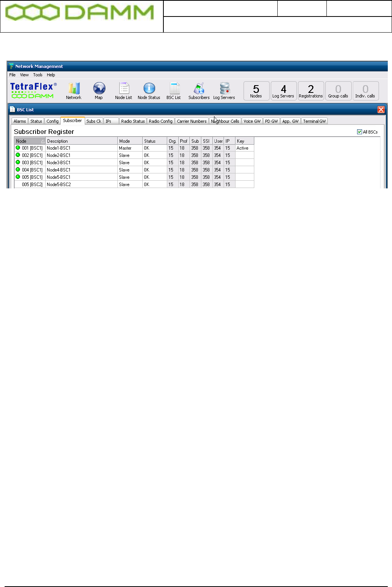
Task: Sort by the Key column header
Action: 245,141
